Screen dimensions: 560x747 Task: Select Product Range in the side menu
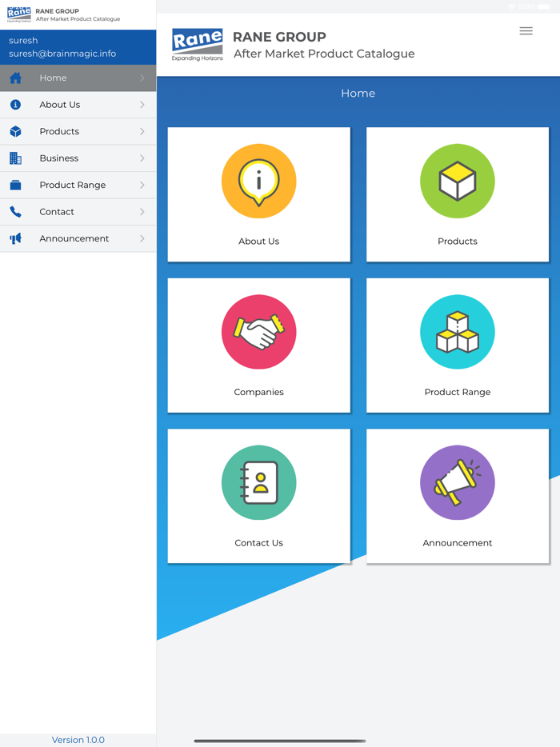tap(78, 185)
